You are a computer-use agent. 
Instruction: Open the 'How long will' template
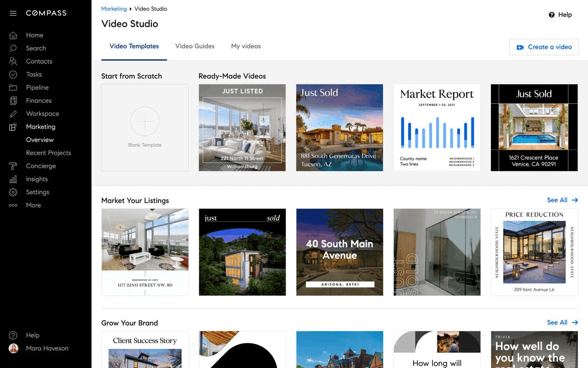pos(437,349)
